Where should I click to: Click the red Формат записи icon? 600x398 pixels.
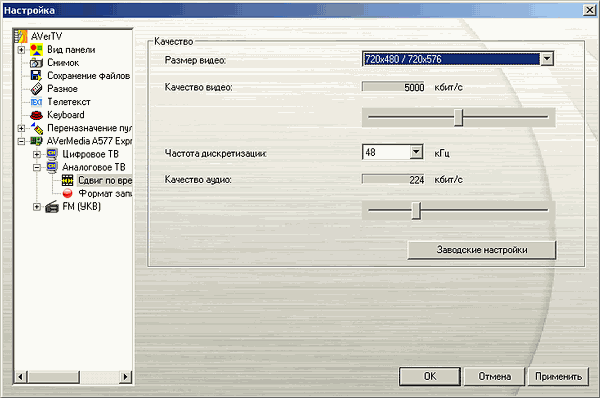[67, 193]
